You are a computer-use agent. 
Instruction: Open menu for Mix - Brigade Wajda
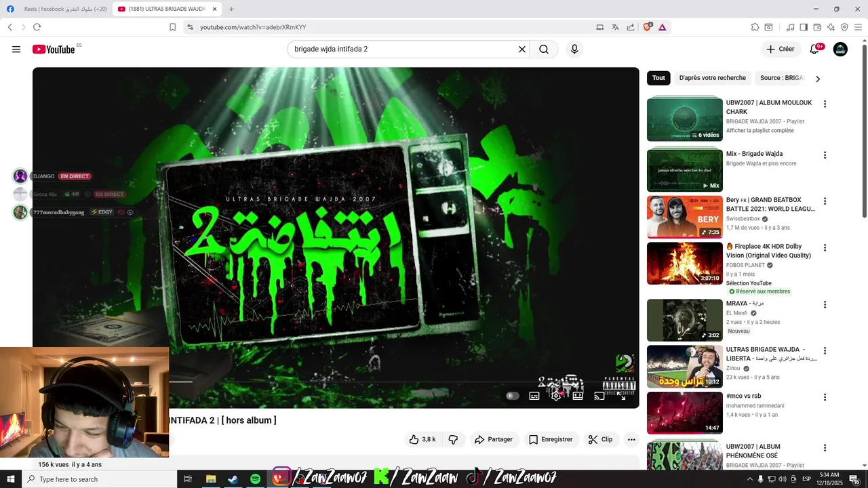[x=825, y=155]
